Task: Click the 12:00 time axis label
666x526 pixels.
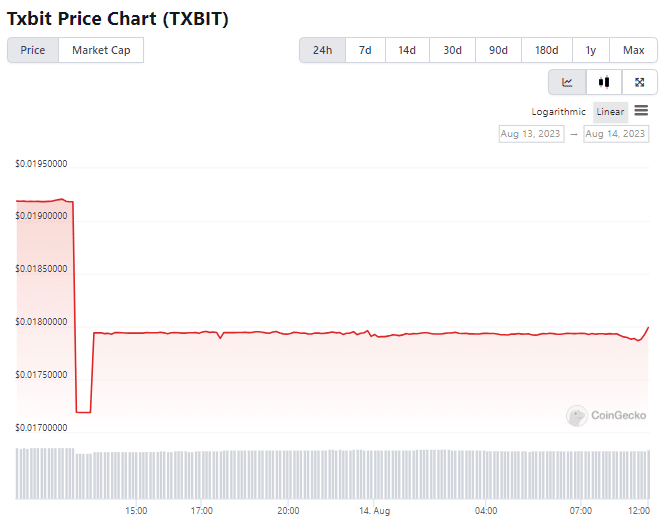Action: click(639, 511)
